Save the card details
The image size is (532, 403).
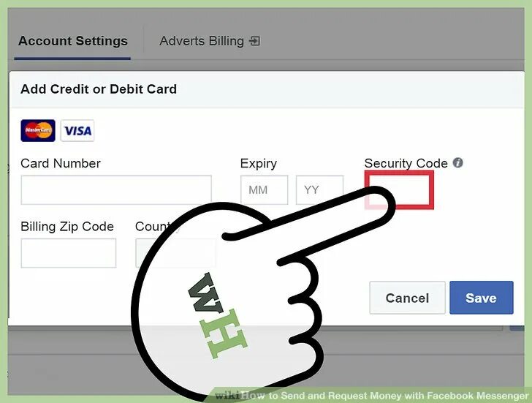click(482, 298)
